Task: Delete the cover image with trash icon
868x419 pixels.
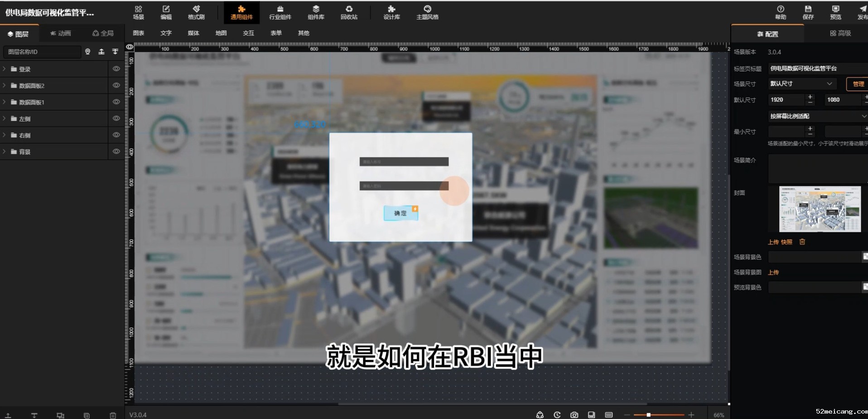Action: click(x=802, y=242)
